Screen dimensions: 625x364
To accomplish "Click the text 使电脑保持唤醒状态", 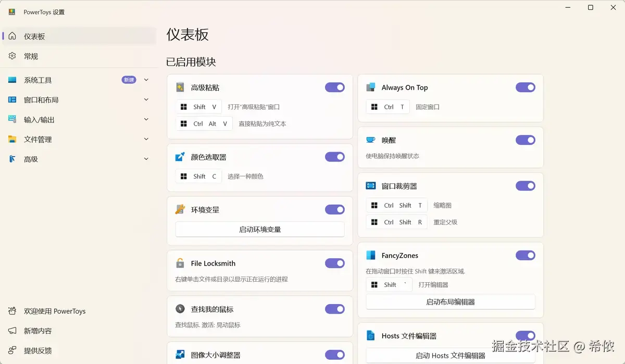I will [393, 156].
